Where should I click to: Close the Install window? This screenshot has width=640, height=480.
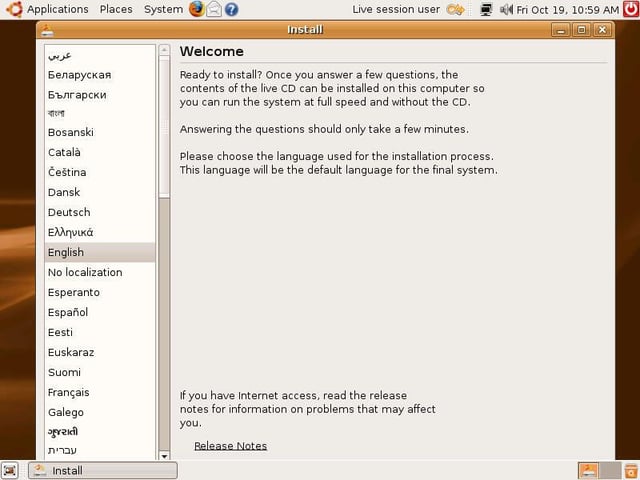(602, 30)
